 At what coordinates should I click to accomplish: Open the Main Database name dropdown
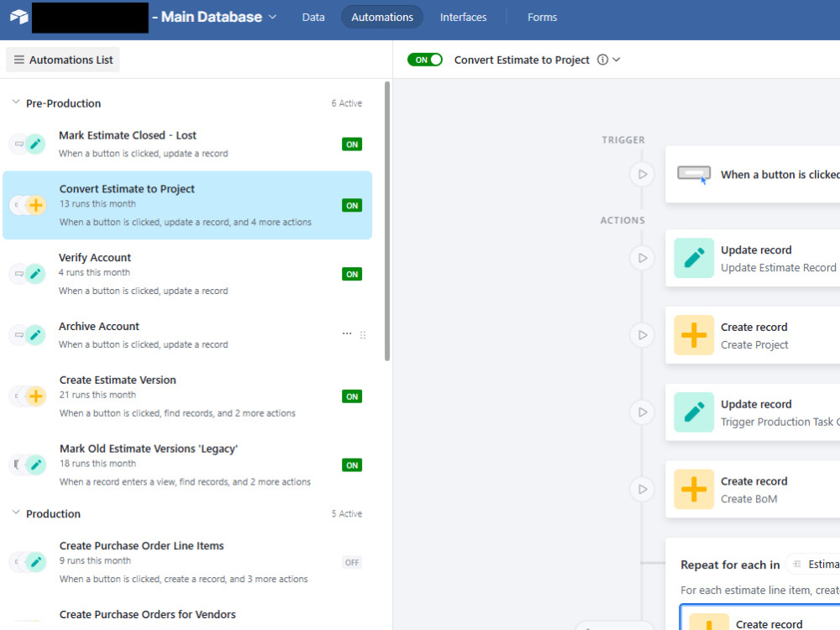point(272,17)
